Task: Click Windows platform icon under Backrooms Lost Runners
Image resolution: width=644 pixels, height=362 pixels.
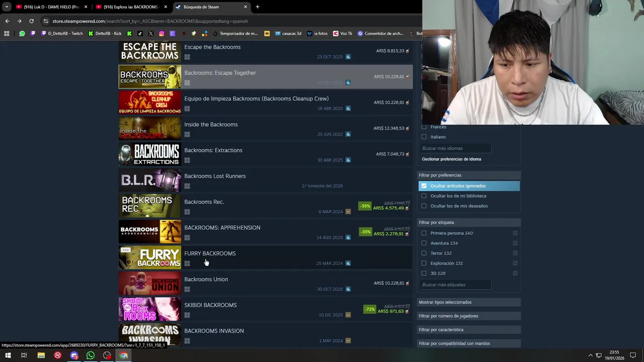Action: (187, 186)
